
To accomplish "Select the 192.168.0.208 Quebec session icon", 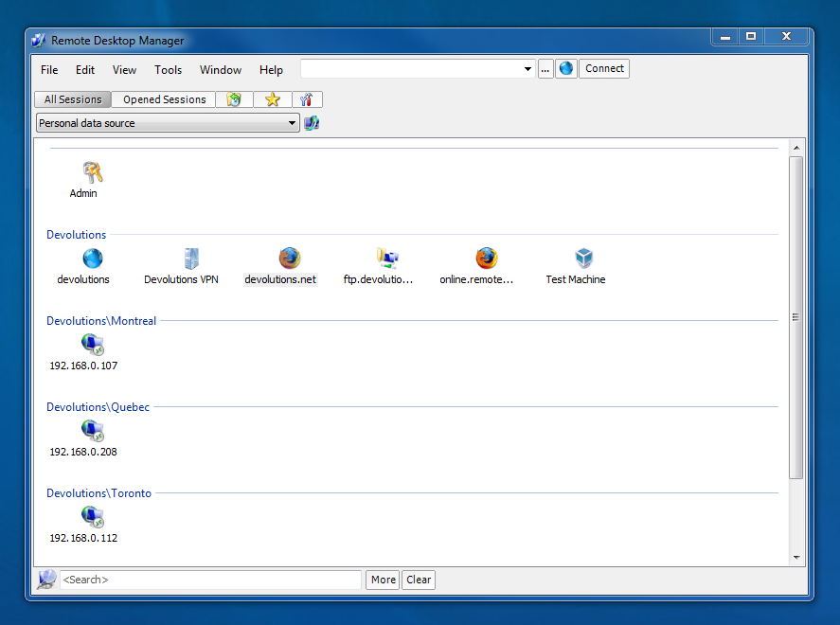I will click(x=92, y=431).
